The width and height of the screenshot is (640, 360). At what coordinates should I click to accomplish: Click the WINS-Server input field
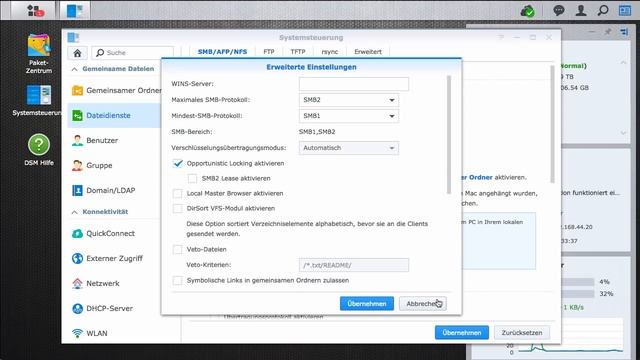point(353,84)
